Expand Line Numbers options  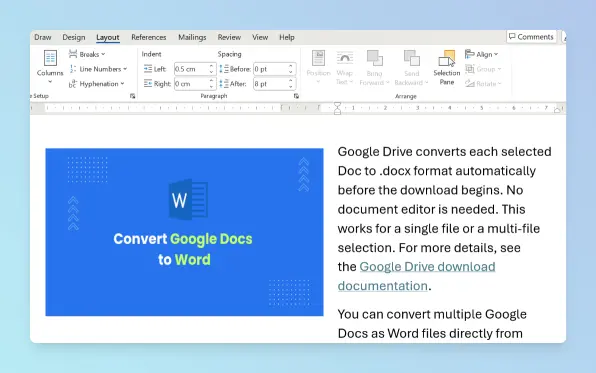coord(98,69)
